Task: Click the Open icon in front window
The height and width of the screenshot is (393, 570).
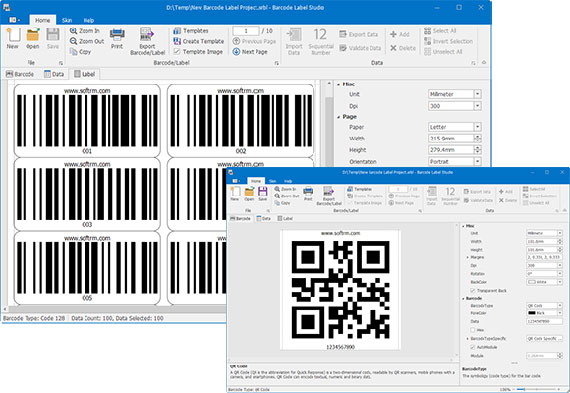Action: click(249, 194)
